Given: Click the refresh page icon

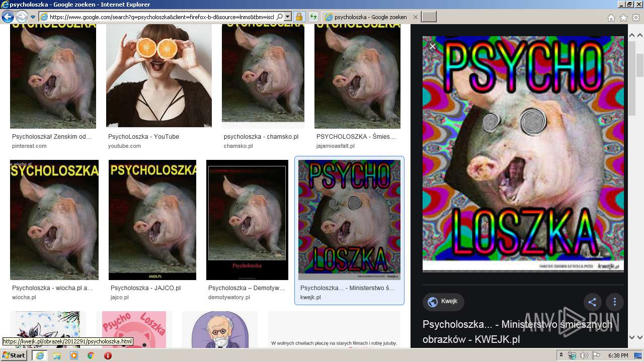Looking at the screenshot, I should tap(313, 17).
